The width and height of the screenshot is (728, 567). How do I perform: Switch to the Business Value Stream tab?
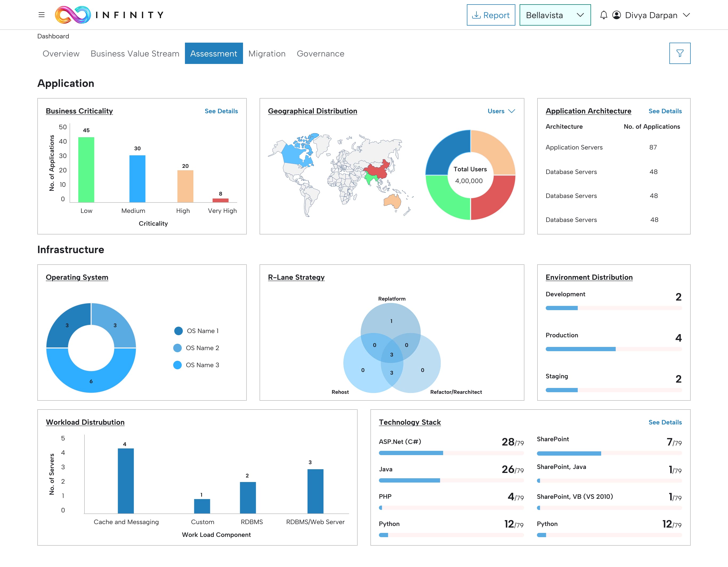point(135,54)
